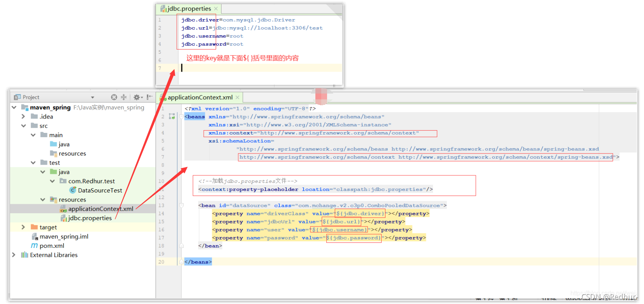
Task: Click the com.Redhur.test package icon
Action: (x=63, y=181)
